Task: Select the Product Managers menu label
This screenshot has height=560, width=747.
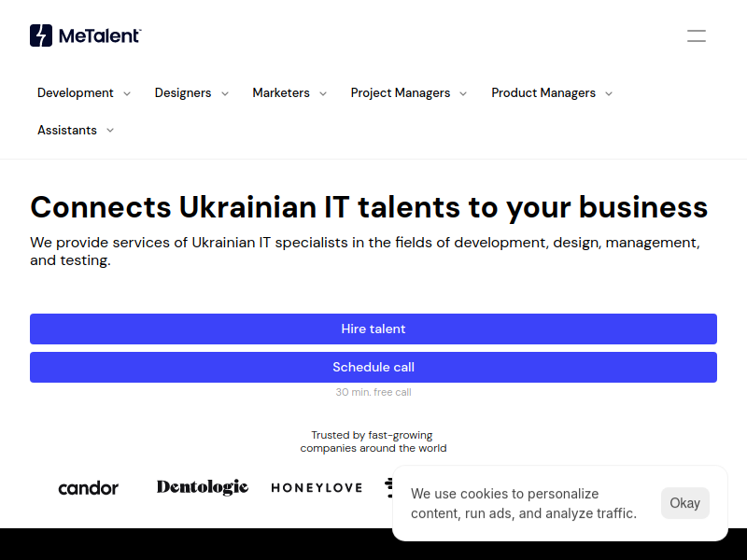Action: (x=543, y=92)
